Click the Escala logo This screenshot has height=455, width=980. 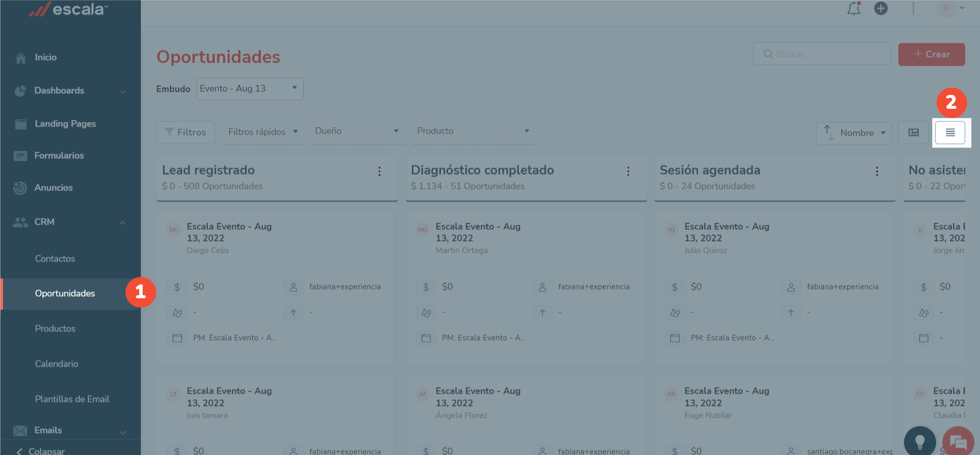(x=69, y=9)
